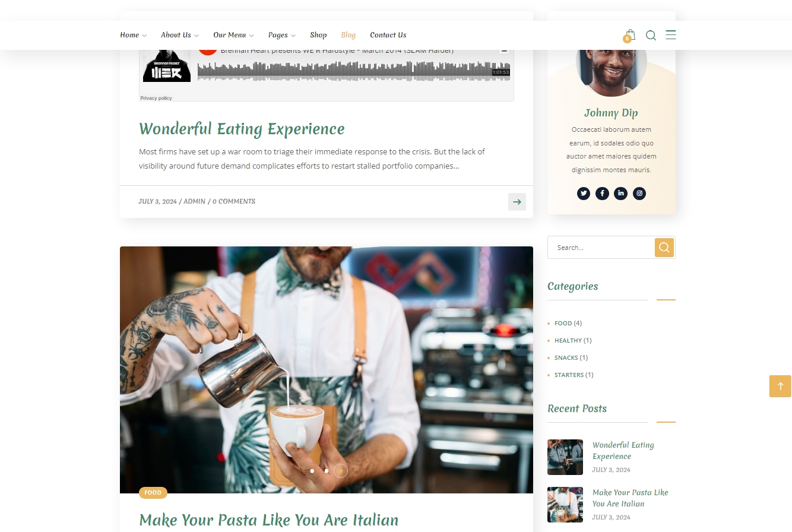This screenshot has width=792, height=532.
Task: Open Johnny Dip's Instagram icon
Action: click(x=639, y=193)
